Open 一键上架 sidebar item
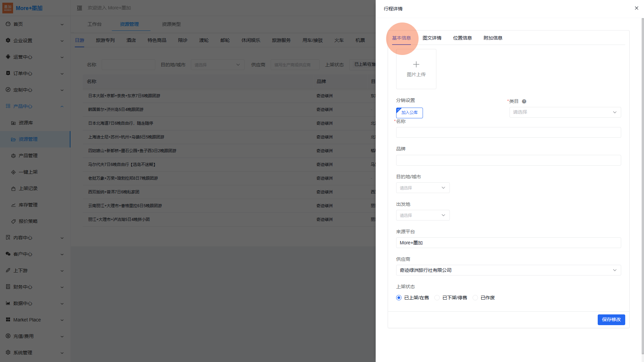This screenshot has height=362, width=644. 28,172
